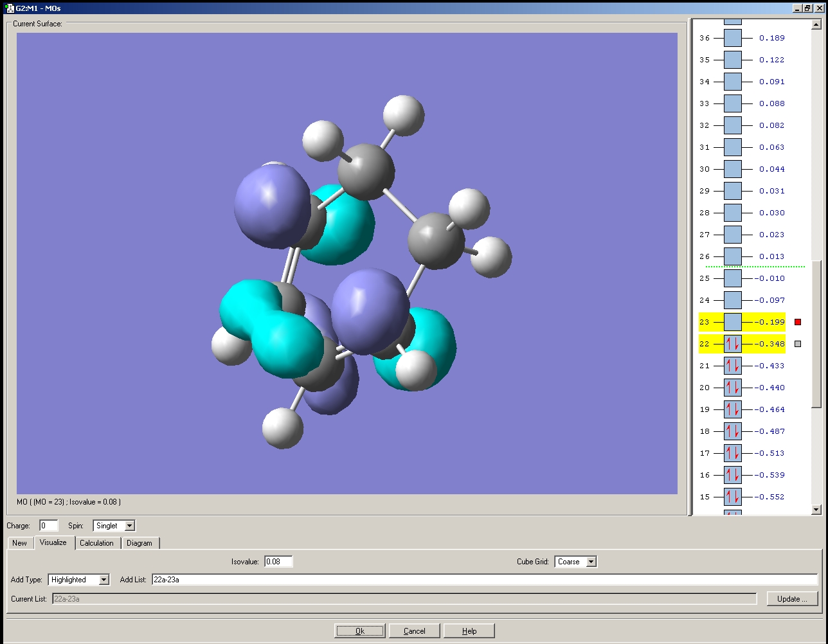Screen dimensions: 828x644
Task: Click into the Isovalue input field
Action: coord(278,562)
